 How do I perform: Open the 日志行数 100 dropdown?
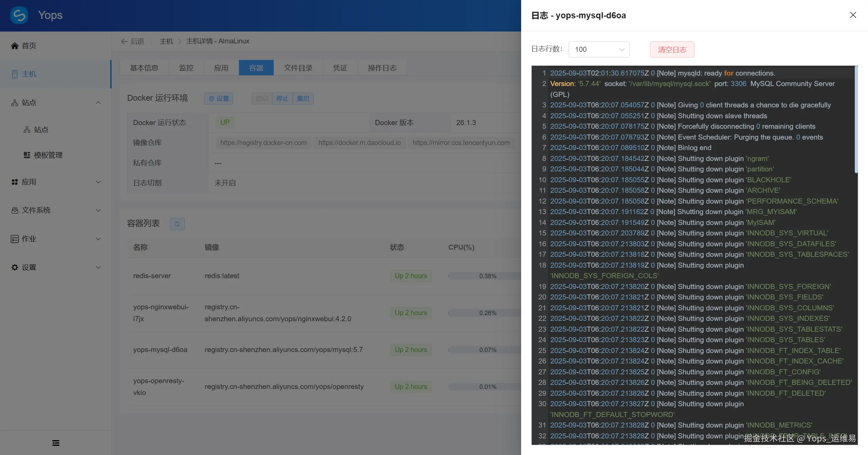[x=599, y=49]
